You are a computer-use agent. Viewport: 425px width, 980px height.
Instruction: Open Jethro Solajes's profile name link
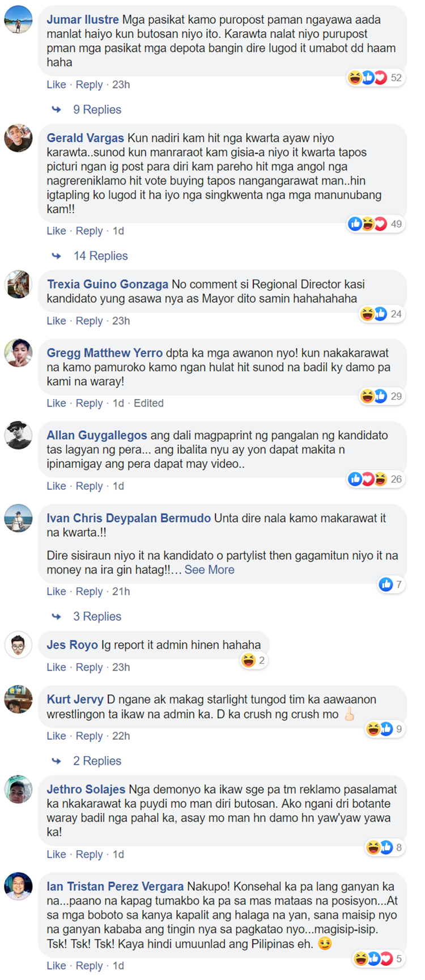click(86, 789)
